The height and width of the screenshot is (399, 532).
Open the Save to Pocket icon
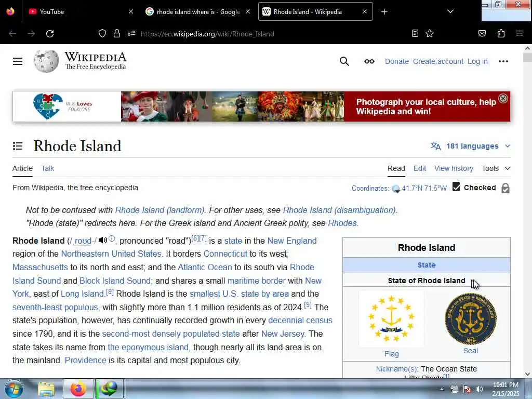(482, 33)
